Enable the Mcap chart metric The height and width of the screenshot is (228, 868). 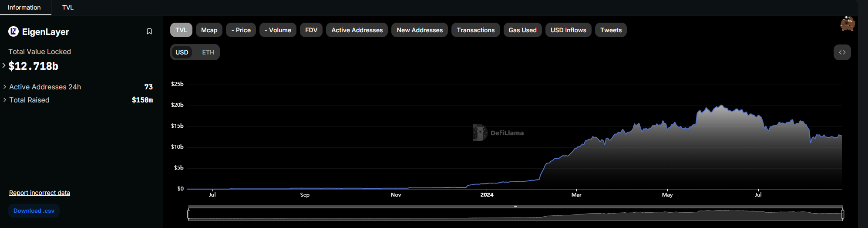(209, 30)
